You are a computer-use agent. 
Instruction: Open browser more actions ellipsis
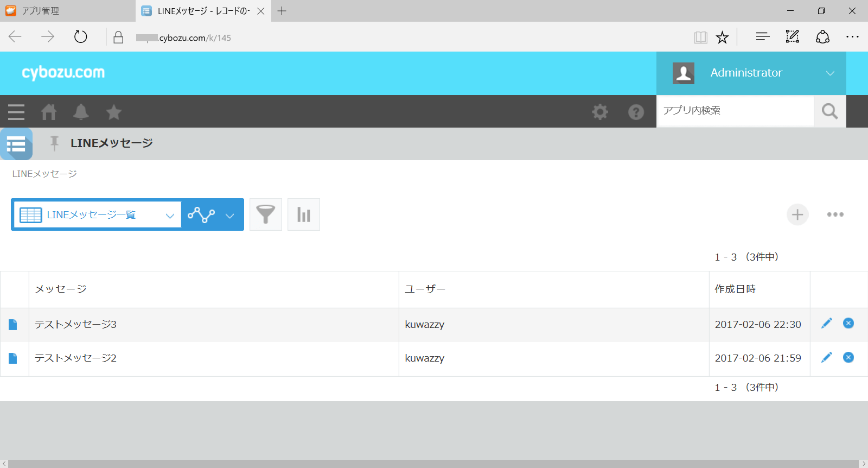(852, 37)
